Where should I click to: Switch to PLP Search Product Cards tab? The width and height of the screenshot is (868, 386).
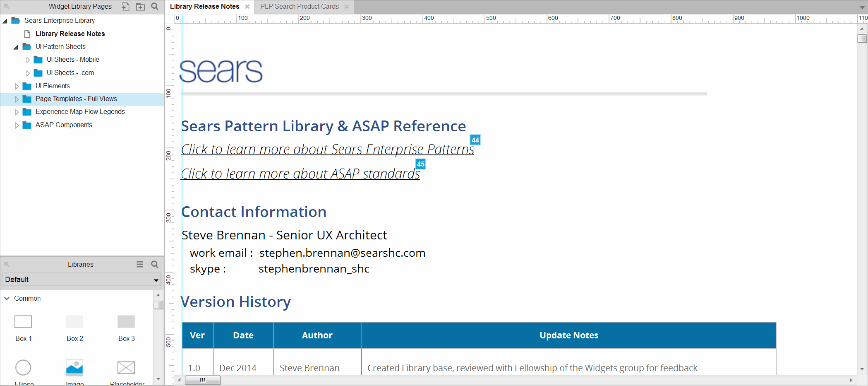(299, 7)
